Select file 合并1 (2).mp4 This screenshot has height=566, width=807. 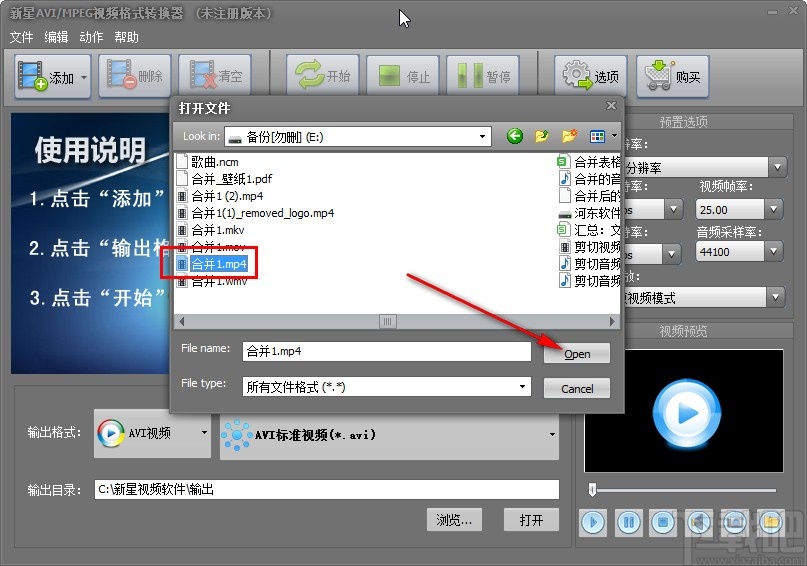tap(227, 196)
